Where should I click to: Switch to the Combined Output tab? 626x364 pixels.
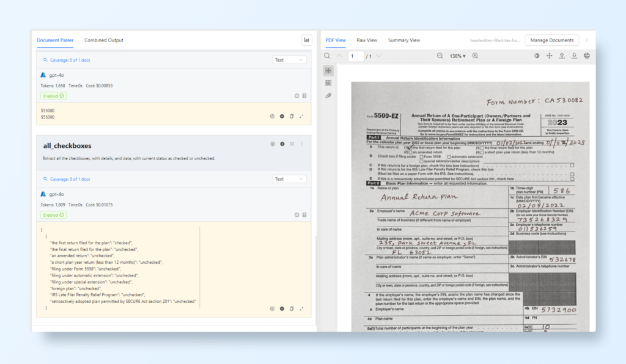point(104,40)
